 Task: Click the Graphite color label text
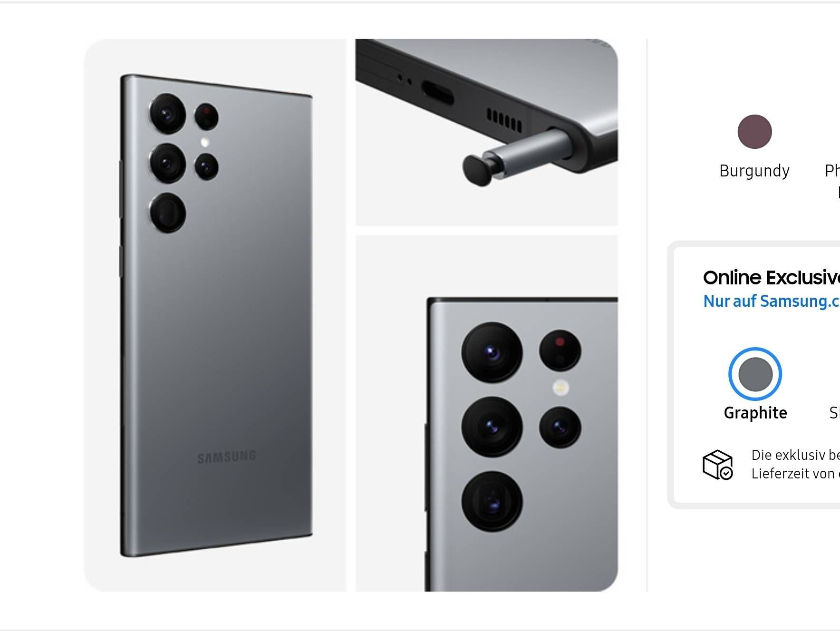coord(755,413)
